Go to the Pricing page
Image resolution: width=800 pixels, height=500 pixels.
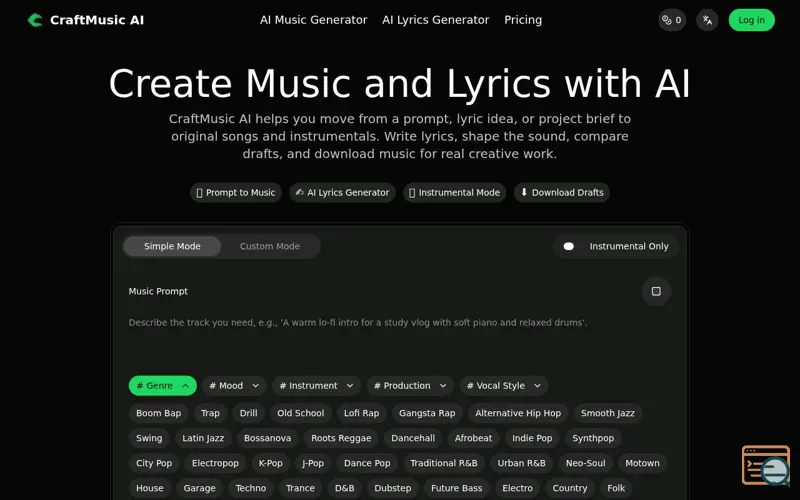point(523,20)
